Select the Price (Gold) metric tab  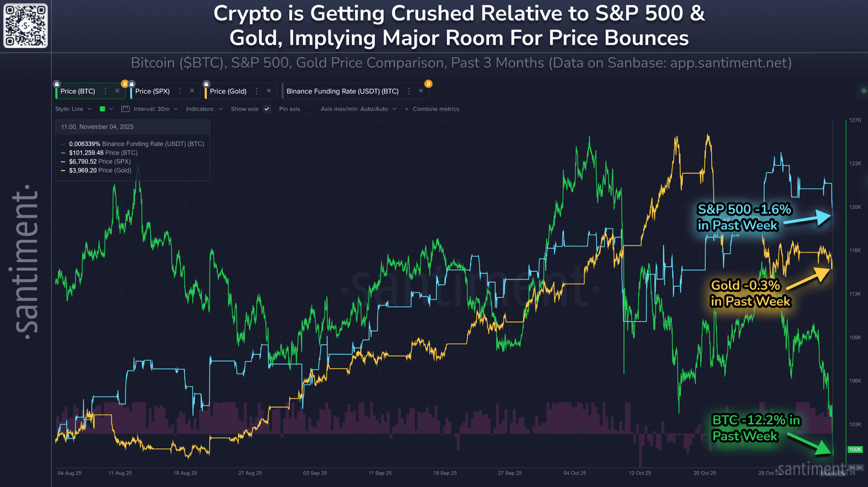(228, 91)
